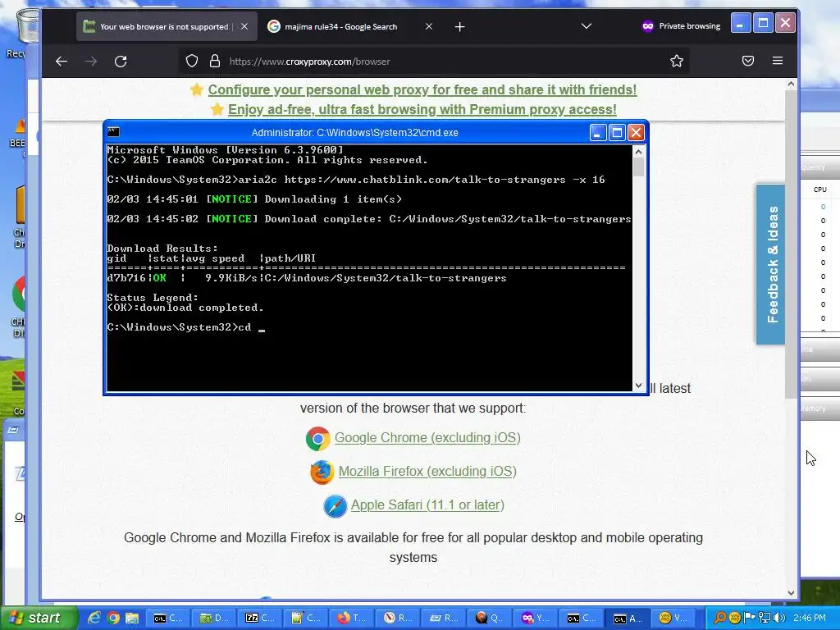840x630 pixels.
Task: Open the Apple Safari (11.1 or later) link
Action: pos(427,505)
